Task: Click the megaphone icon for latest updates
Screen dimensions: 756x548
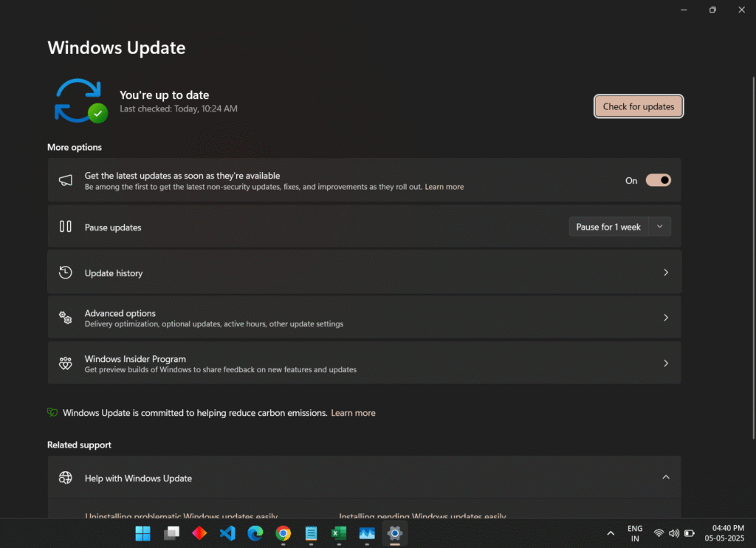Action: click(x=66, y=180)
